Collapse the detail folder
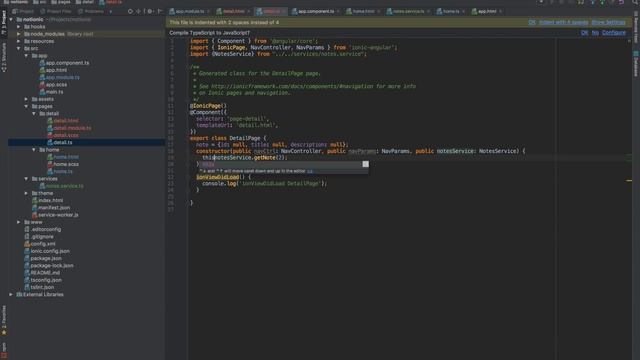The width and height of the screenshot is (640, 360). (34, 113)
